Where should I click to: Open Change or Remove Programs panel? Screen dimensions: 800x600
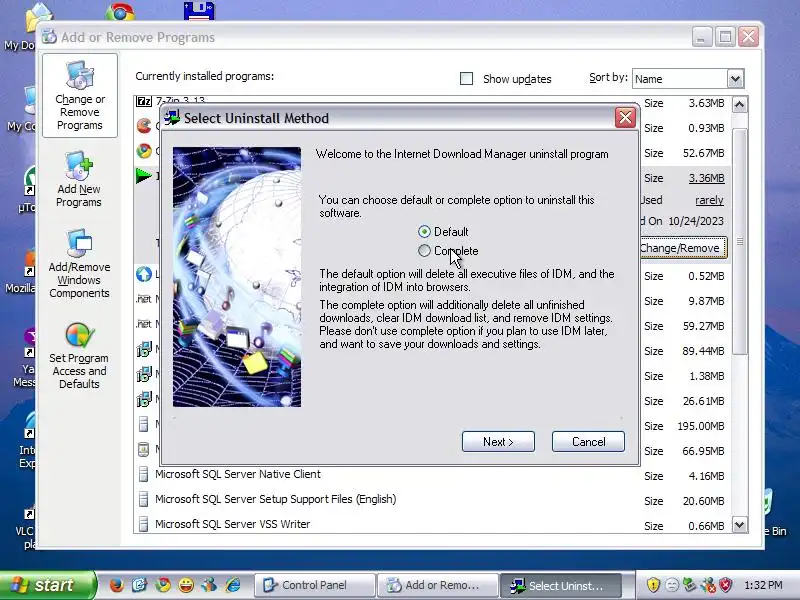(80, 95)
